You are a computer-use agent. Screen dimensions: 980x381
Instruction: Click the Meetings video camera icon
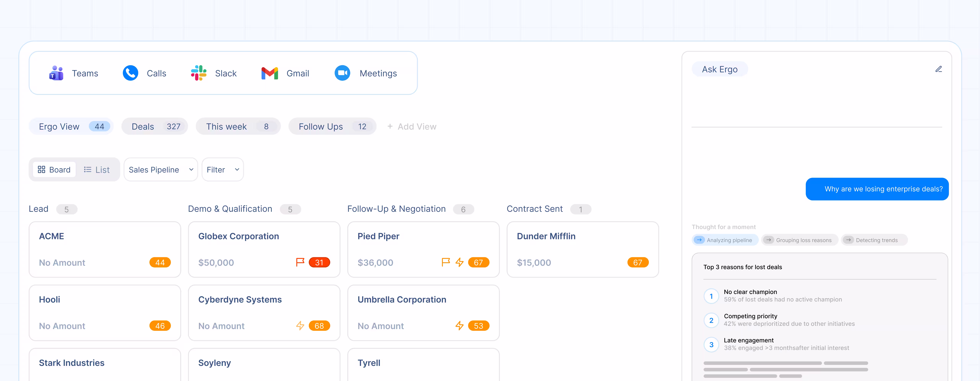click(342, 73)
